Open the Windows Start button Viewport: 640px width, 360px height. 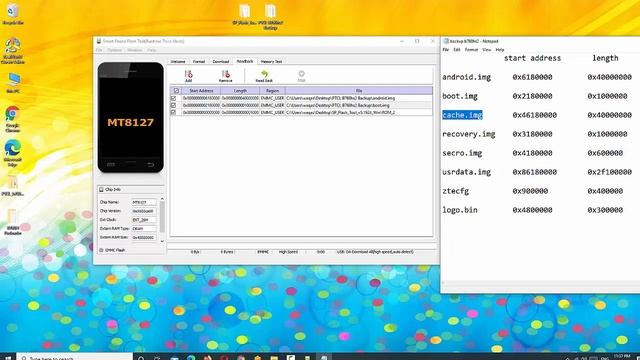pyautogui.click(x=8, y=357)
